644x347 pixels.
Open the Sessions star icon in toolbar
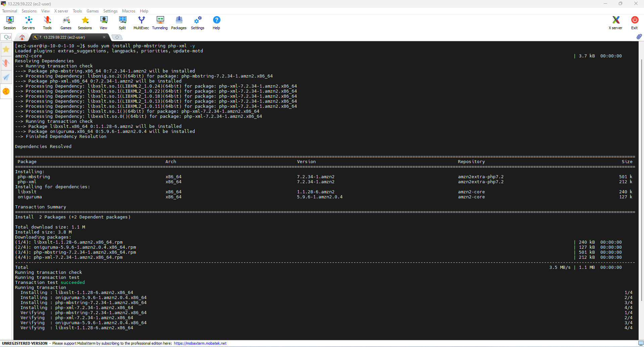click(85, 23)
